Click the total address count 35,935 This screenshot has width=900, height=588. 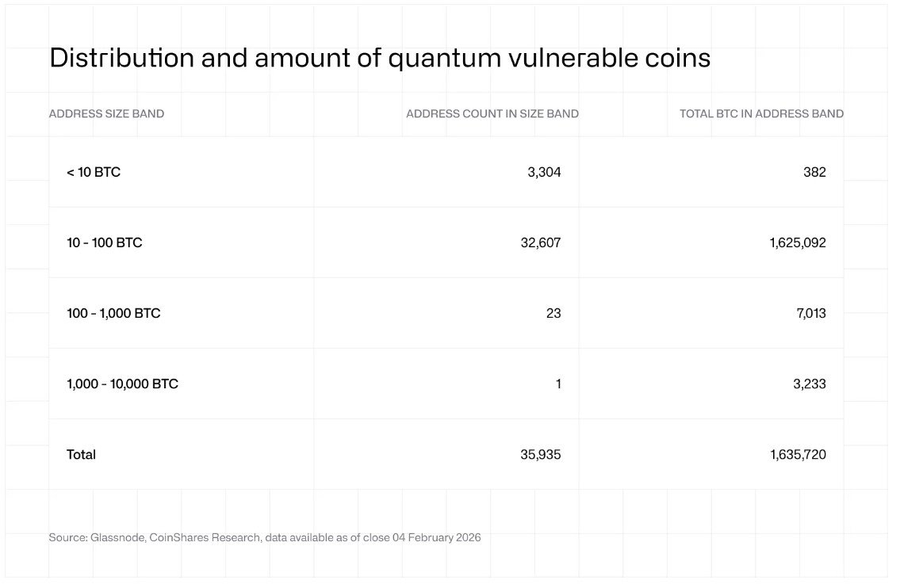tap(541, 454)
